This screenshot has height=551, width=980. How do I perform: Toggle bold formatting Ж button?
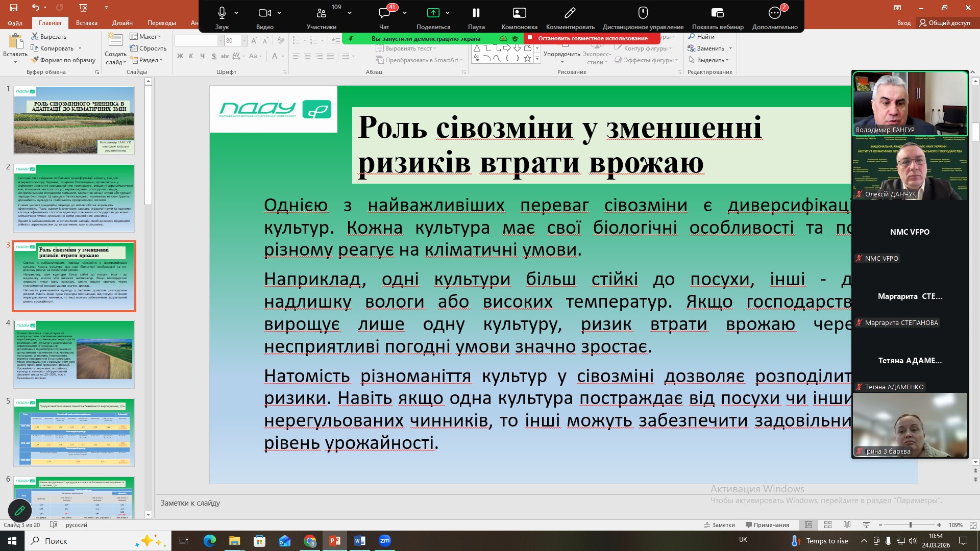coord(180,56)
